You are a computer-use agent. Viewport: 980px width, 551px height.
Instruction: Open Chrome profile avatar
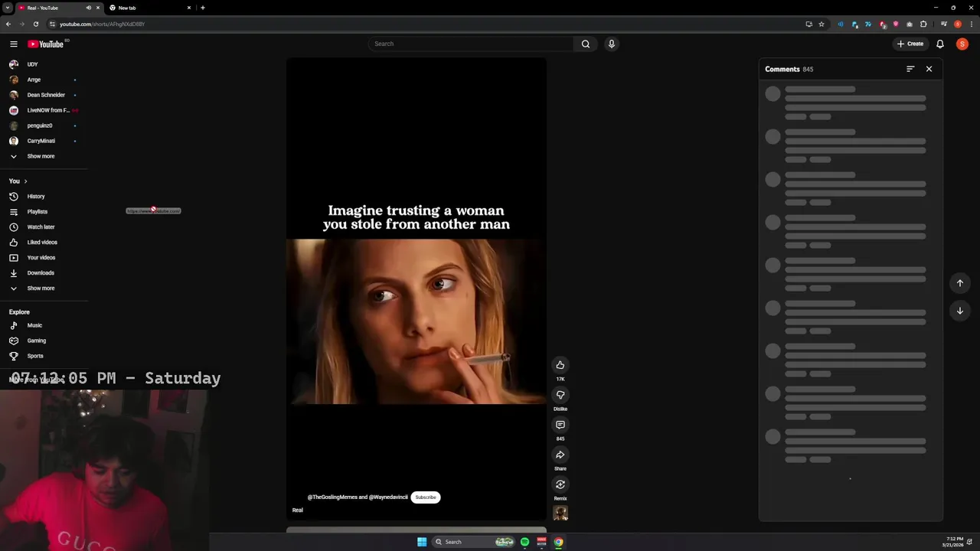coord(958,24)
